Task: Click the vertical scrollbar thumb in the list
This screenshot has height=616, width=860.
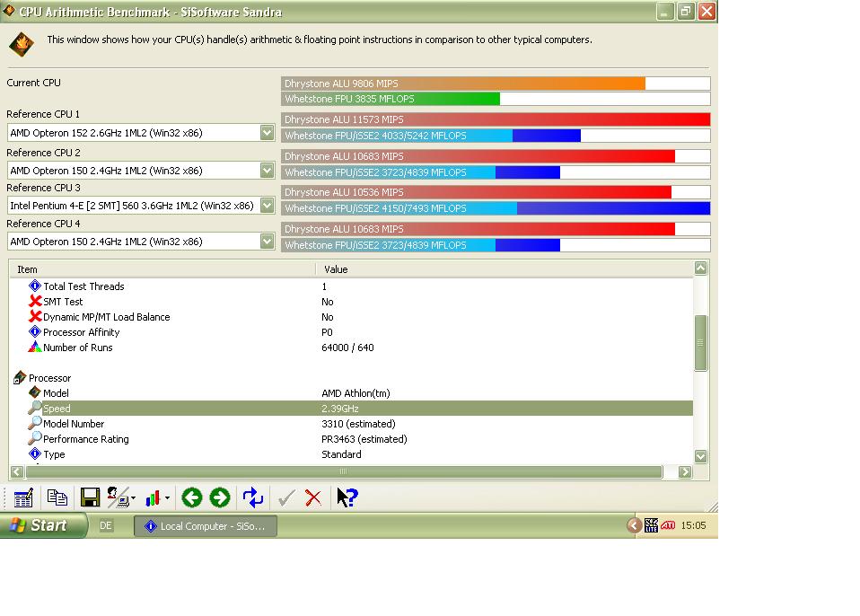Action: [x=700, y=343]
